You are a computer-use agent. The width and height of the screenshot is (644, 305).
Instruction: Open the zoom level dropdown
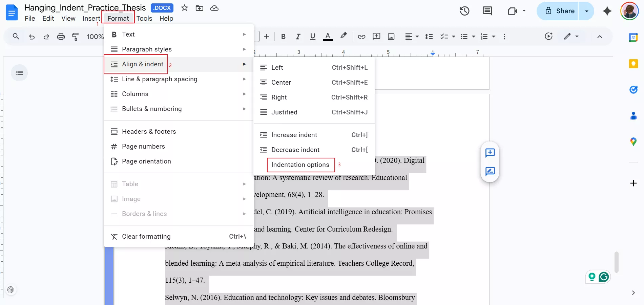coord(95,37)
